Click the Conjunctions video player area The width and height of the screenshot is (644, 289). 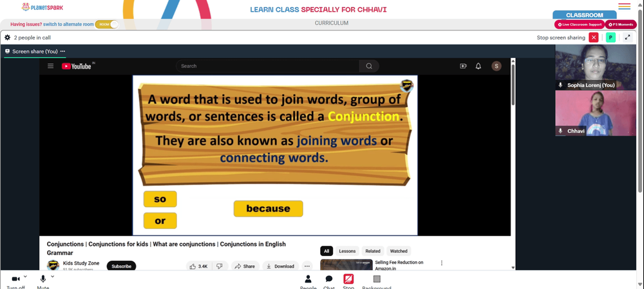(275, 155)
